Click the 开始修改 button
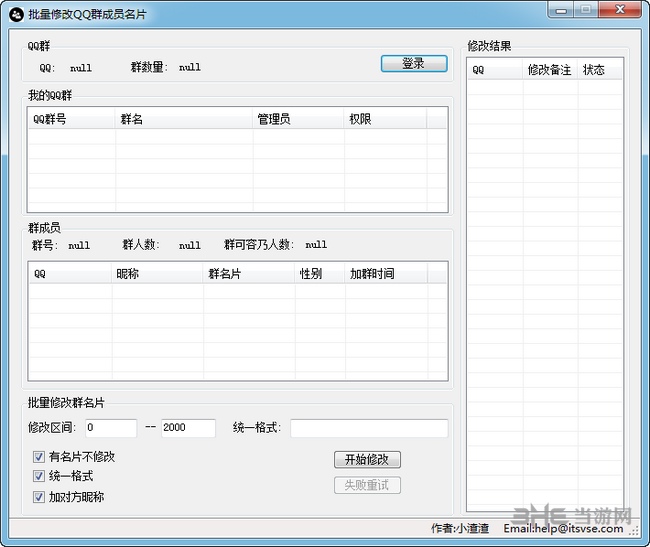 pyautogui.click(x=367, y=460)
